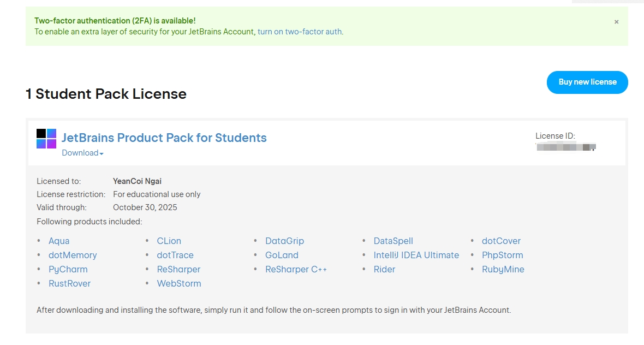Viewport: 644px width, 345px height.
Task: Click the Buy new license button
Action: 587,82
